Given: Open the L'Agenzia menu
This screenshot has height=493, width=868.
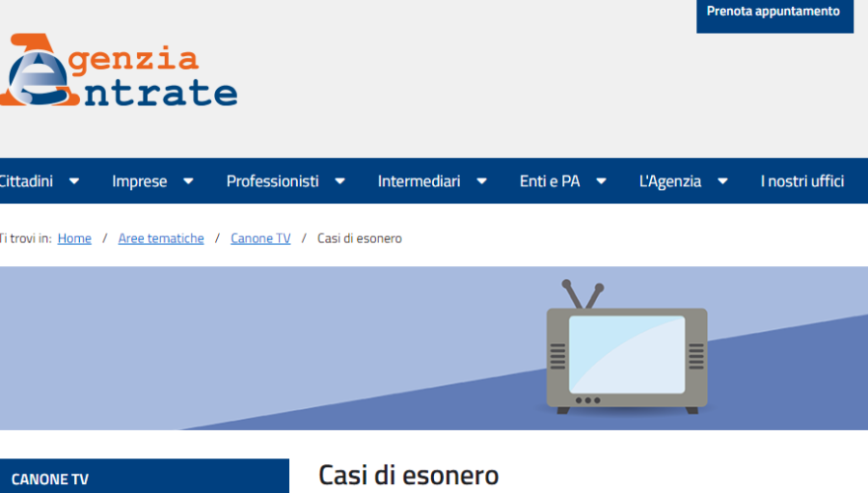Looking at the screenshot, I should click(670, 181).
